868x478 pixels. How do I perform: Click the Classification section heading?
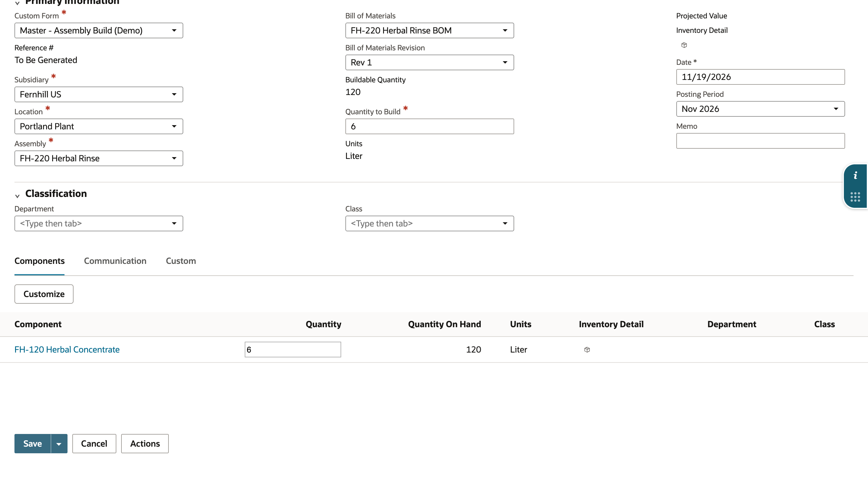pos(56,194)
